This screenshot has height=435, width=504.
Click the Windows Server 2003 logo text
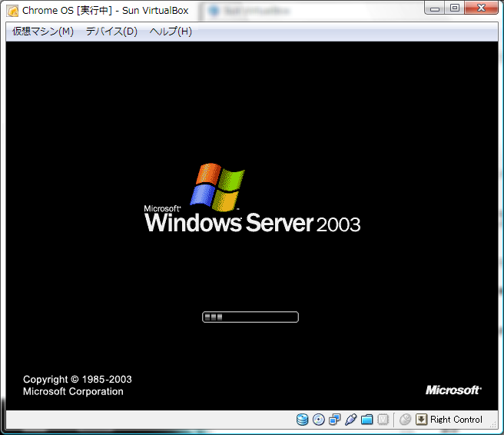point(252,223)
